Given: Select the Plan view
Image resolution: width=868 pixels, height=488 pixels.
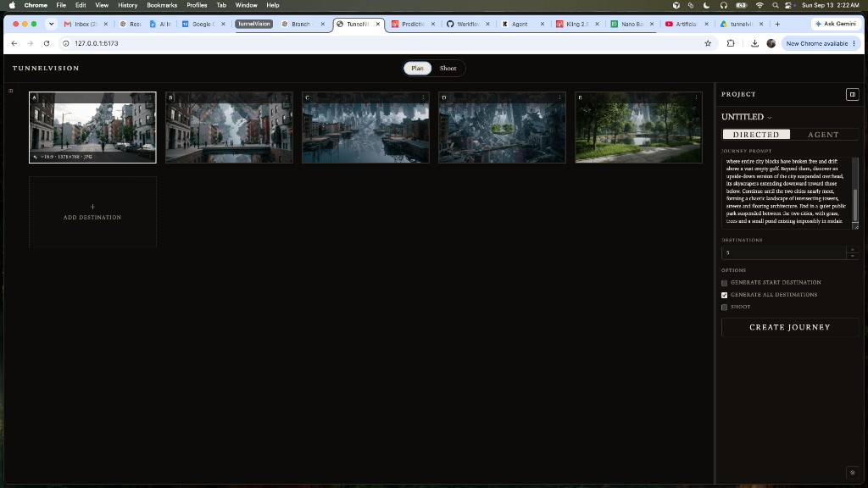Looking at the screenshot, I should (417, 68).
